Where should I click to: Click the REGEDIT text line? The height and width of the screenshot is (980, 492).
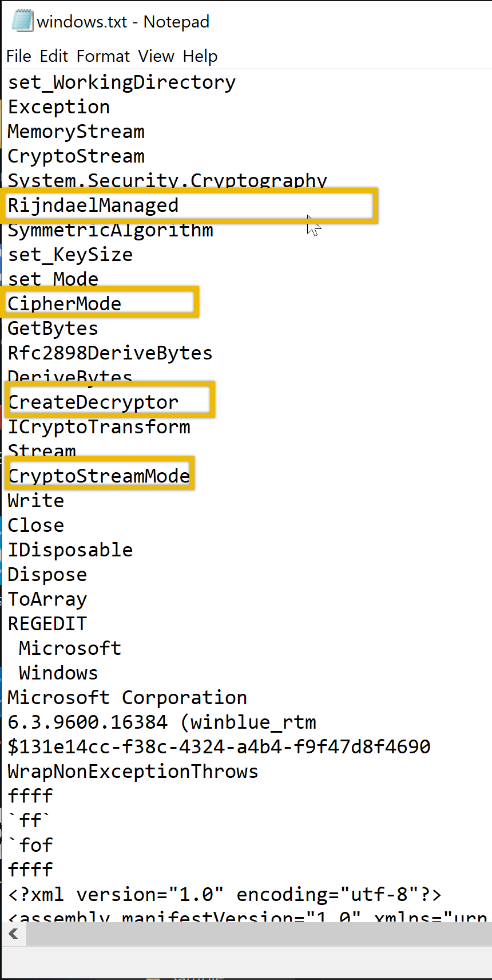[47, 623]
